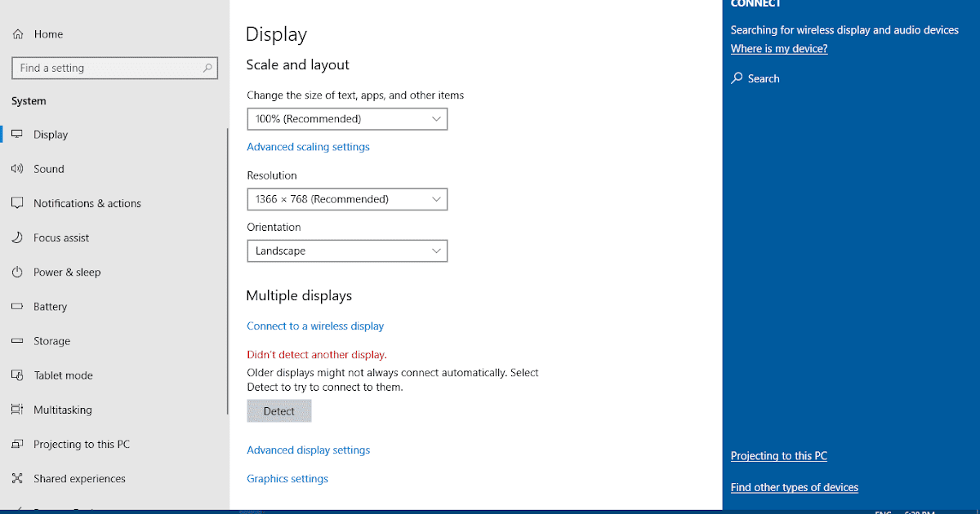The width and height of the screenshot is (980, 514).
Task: Click the Notifications & actions icon
Action: click(17, 203)
